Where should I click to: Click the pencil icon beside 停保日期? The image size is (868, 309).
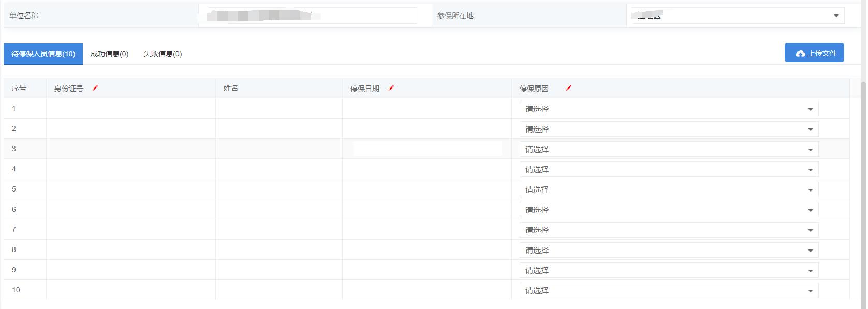point(391,88)
